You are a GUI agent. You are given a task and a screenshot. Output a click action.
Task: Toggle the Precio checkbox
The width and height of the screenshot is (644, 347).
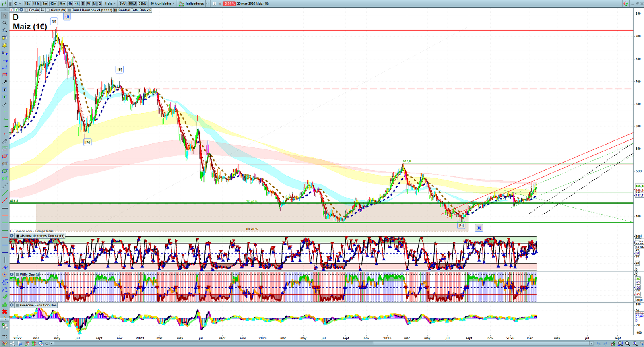[27, 10]
